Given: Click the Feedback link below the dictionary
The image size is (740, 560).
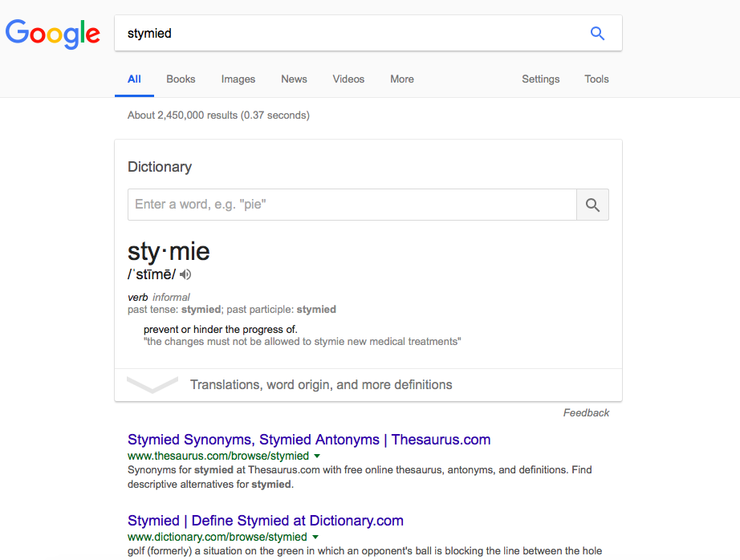Looking at the screenshot, I should [x=586, y=412].
